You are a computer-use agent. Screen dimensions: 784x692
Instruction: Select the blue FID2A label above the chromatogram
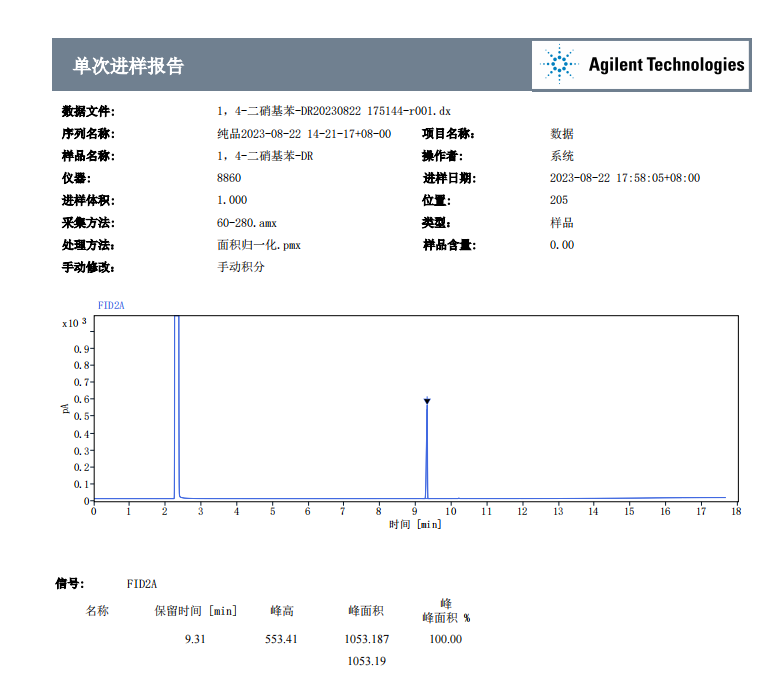tap(110, 304)
